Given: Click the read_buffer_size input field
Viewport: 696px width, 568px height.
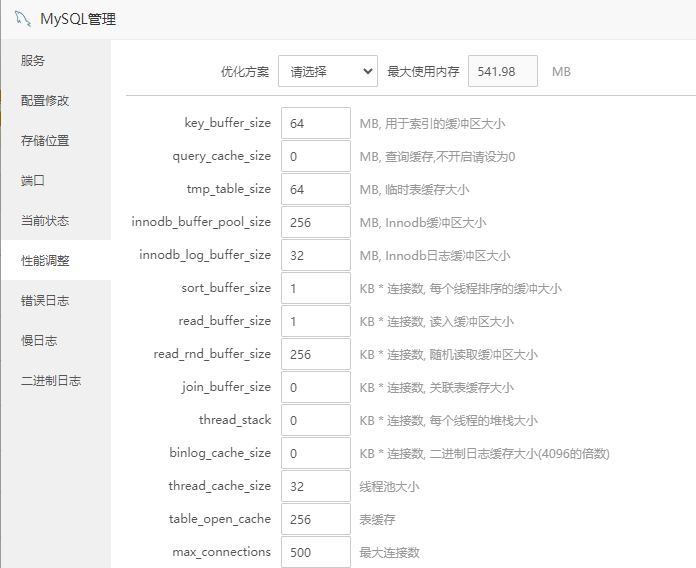Looking at the screenshot, I should point(316,321).
